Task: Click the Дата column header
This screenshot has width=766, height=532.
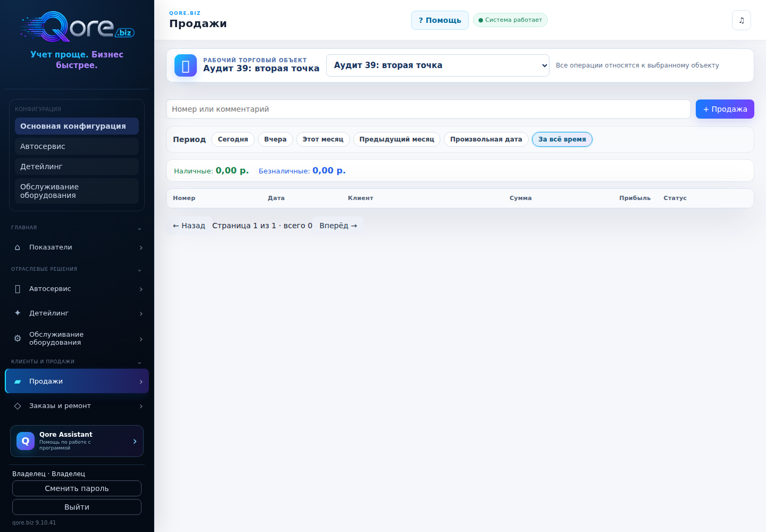Action: coord(276,198)
